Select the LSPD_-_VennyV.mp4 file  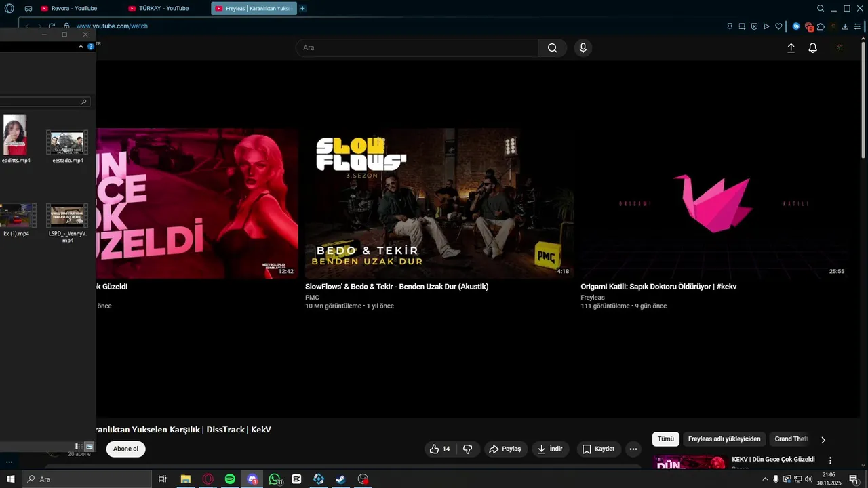[x=68, y=223]
